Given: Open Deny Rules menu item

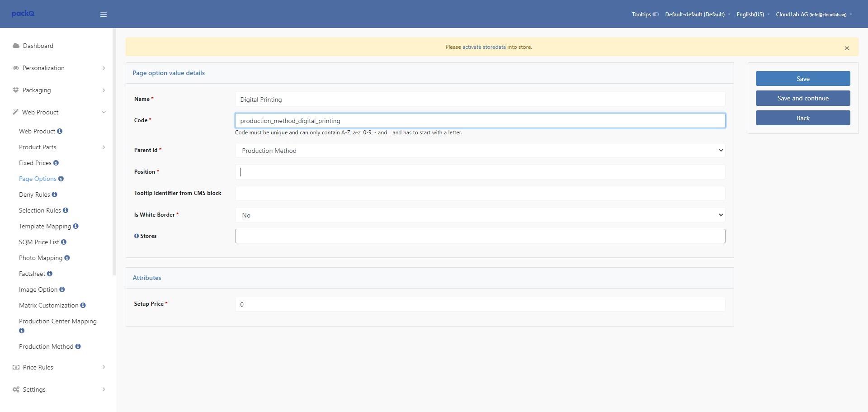Looking at the screenshot, I should tap(34, 194).
